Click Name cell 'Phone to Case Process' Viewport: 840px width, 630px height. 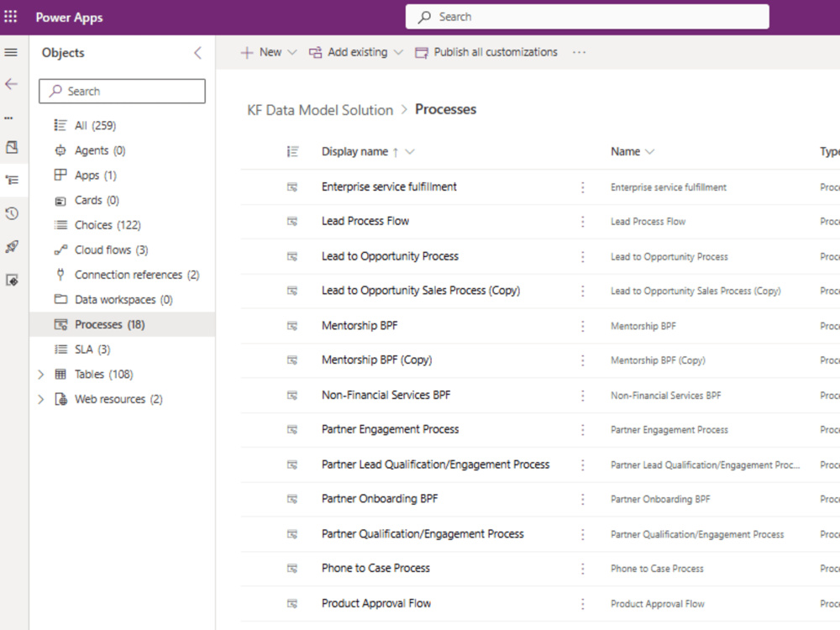[657, 569]
